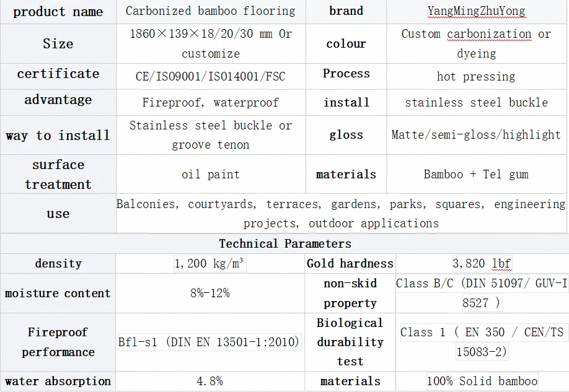Select the Gold hardness label cell
The width and height of the screenshot is (569, 392).
pyautogui.click(x=350, y=263)
